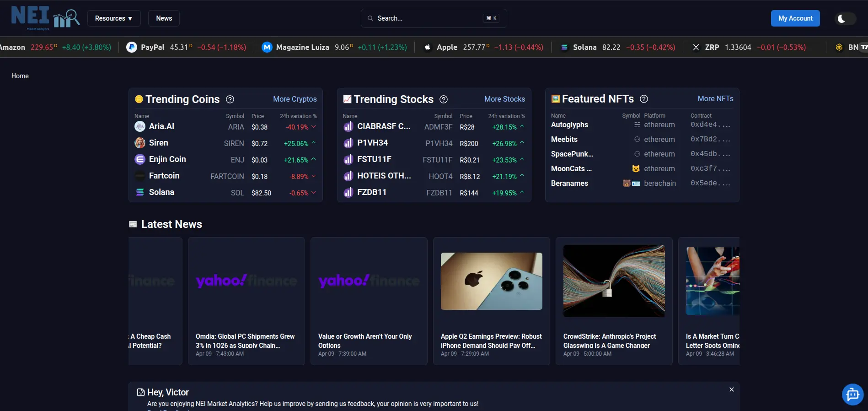Select the Meebits NFT name
This screenshot has width=868, height=411.
(x=564, y=139)
